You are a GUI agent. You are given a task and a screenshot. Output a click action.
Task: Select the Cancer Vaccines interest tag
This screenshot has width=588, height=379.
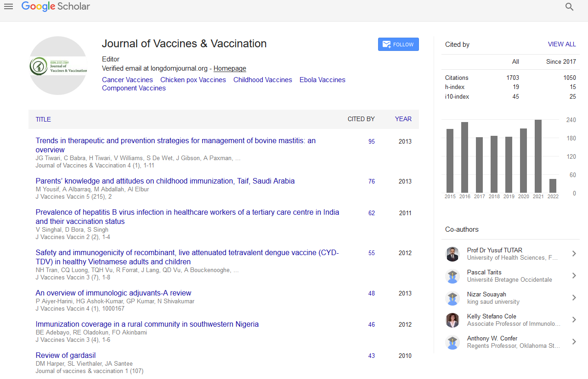click(x=127, y=80)
